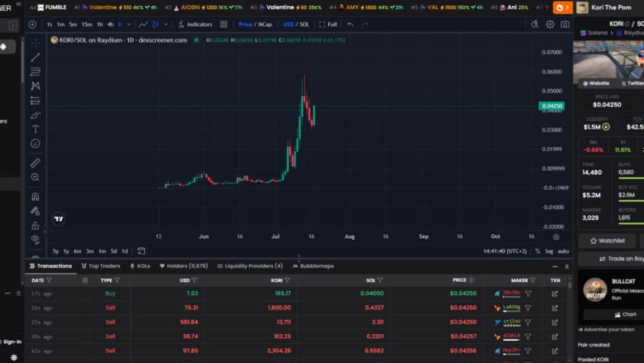Image resolution: width=644 pixels, height=363 pixels.
Task: Switch chart to MCap view
Action: click(x=265, y=24)
